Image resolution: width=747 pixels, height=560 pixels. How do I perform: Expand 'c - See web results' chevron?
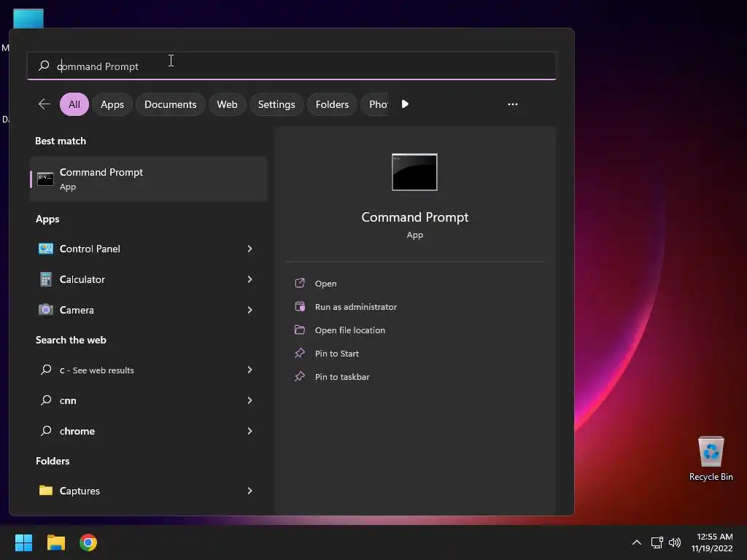(x=249, y=370)
